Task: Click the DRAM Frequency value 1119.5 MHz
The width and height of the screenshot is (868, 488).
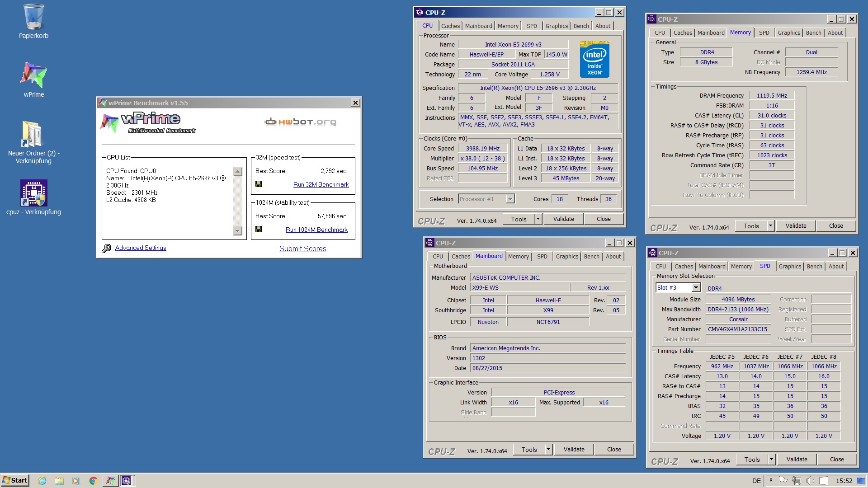Action: coord(772,95)
